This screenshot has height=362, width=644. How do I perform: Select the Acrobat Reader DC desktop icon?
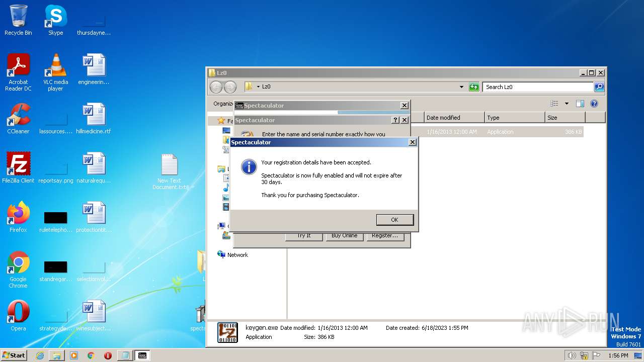pyautogui.click(x=18, y=72)
